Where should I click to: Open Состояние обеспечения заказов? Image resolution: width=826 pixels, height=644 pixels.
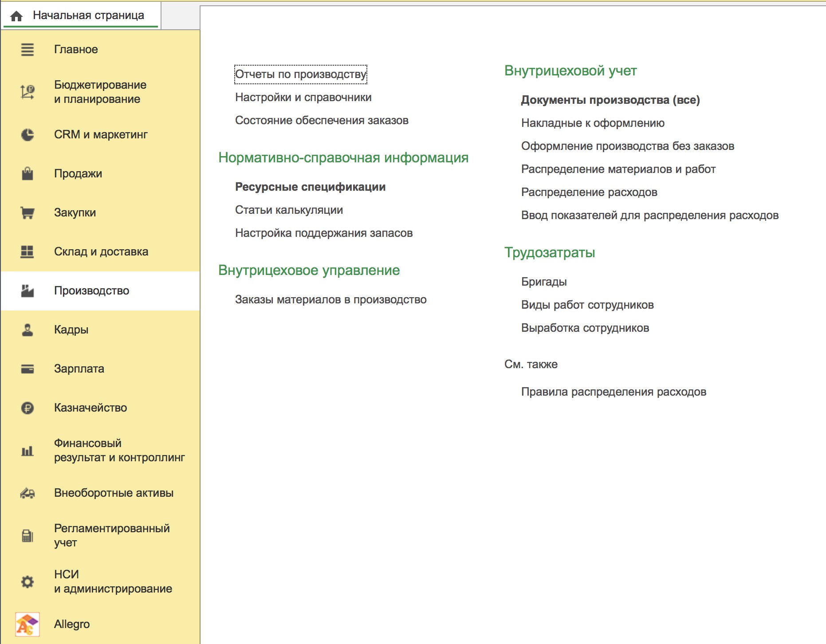pos(322,120)
